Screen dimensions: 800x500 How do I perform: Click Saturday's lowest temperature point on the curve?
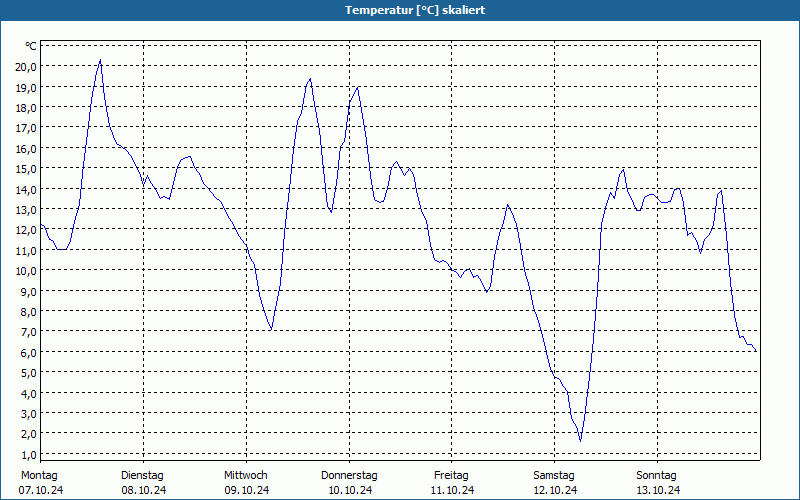pyautogui.click(x=581, y=440)
